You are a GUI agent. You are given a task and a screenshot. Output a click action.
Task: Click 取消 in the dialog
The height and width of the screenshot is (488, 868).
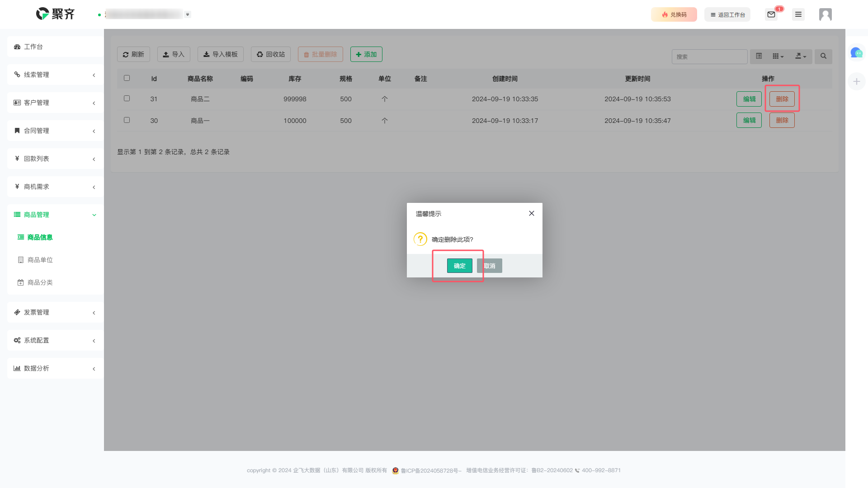(490, 266)
